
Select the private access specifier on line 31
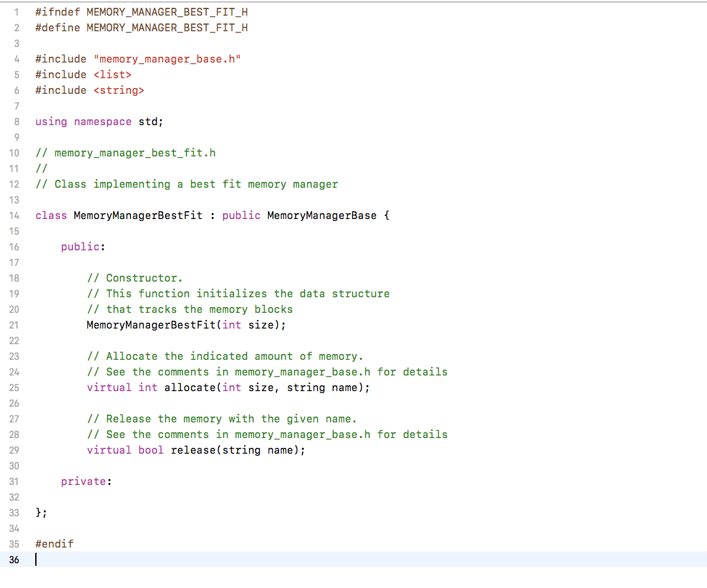pyautogui.click(x=83, y=481)
